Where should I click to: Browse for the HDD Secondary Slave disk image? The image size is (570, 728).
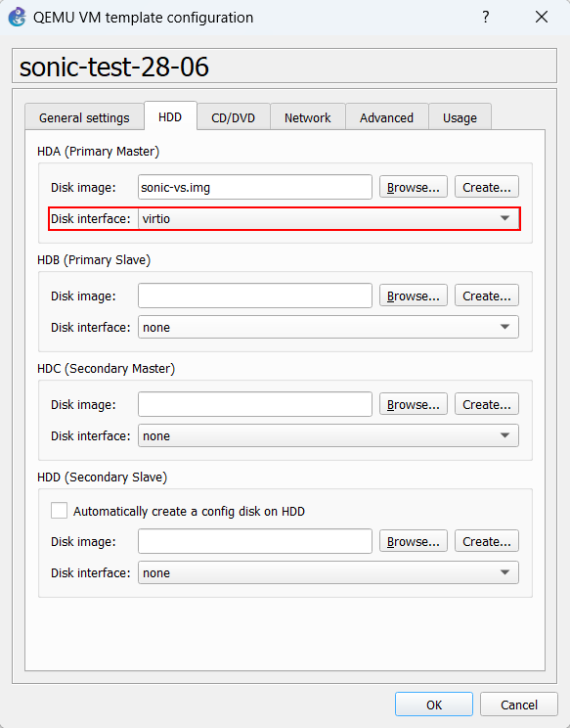[414, 541]
